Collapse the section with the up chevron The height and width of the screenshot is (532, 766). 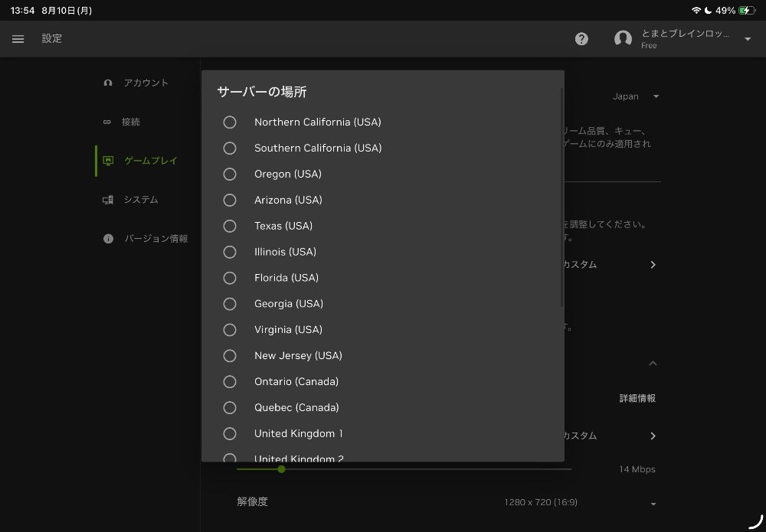pos(653,363)
